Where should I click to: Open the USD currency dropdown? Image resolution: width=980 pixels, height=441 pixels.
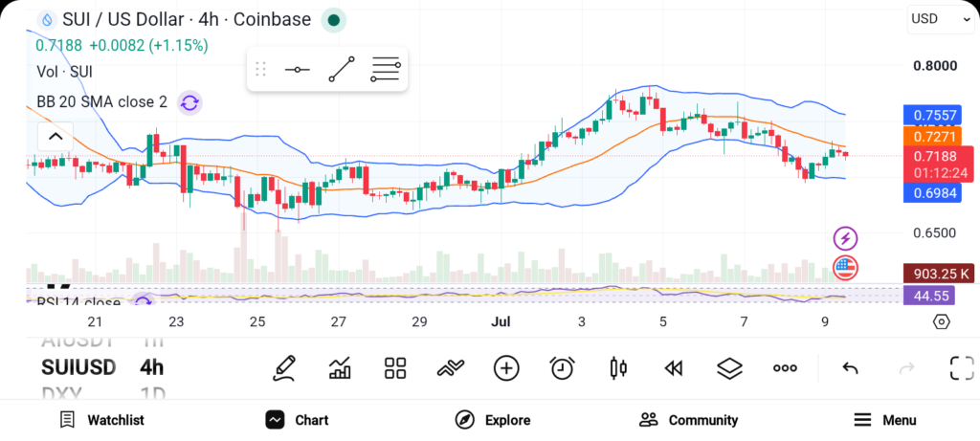[941, 19]
